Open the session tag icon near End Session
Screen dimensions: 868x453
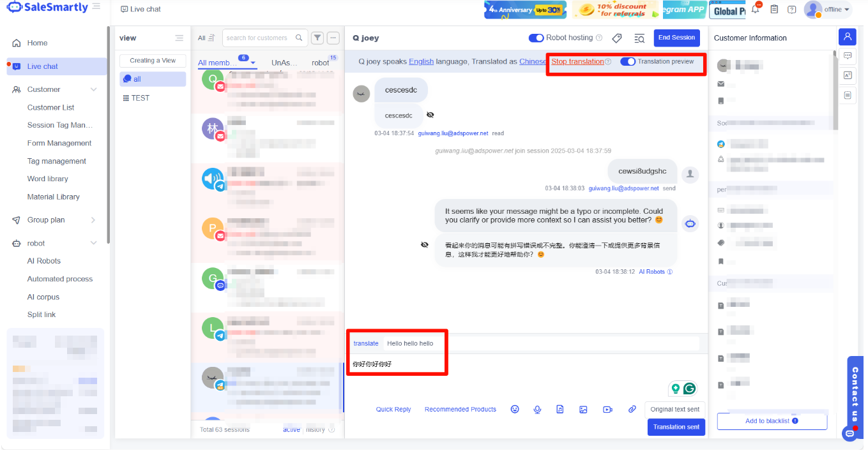(x=617, y=38)
